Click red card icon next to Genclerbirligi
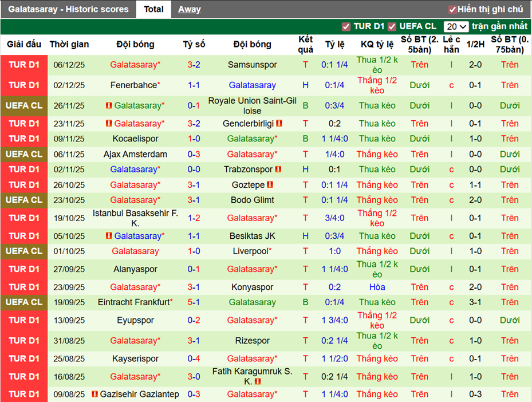The image size is (532, 402). tap(279, 123)
